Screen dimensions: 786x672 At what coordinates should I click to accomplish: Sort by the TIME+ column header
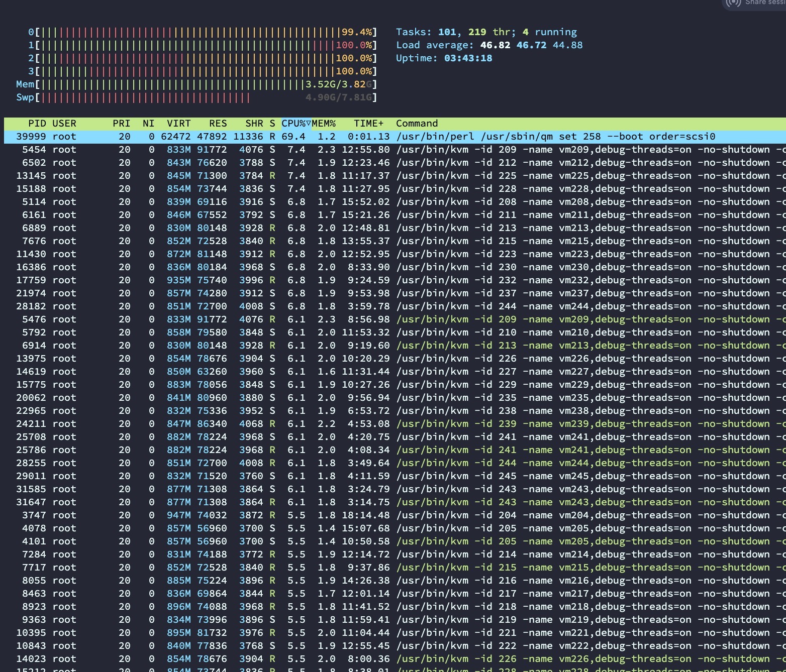tap(369, 124)
